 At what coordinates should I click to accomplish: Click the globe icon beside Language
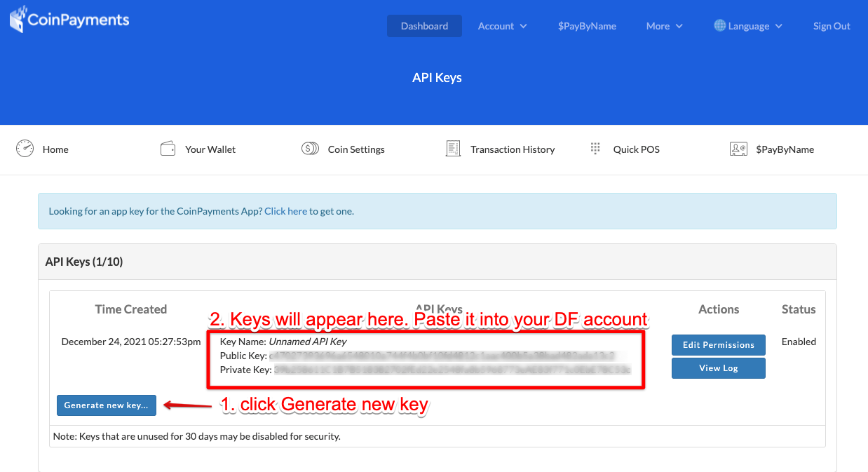(719, 25)
